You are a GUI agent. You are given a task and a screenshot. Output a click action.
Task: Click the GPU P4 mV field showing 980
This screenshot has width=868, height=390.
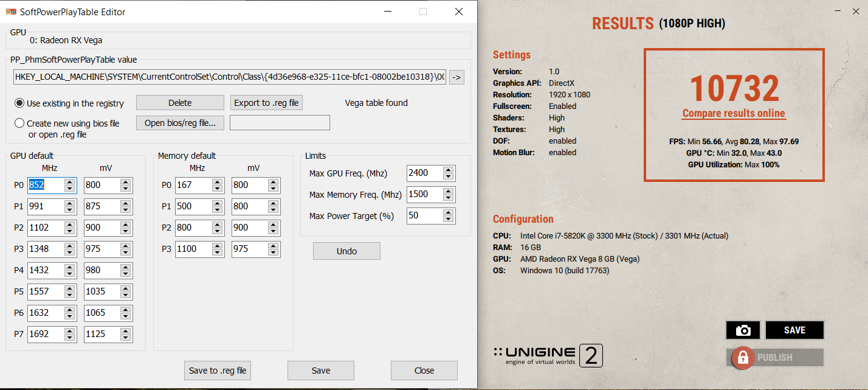pyautogui.click(x=102, y=270)
